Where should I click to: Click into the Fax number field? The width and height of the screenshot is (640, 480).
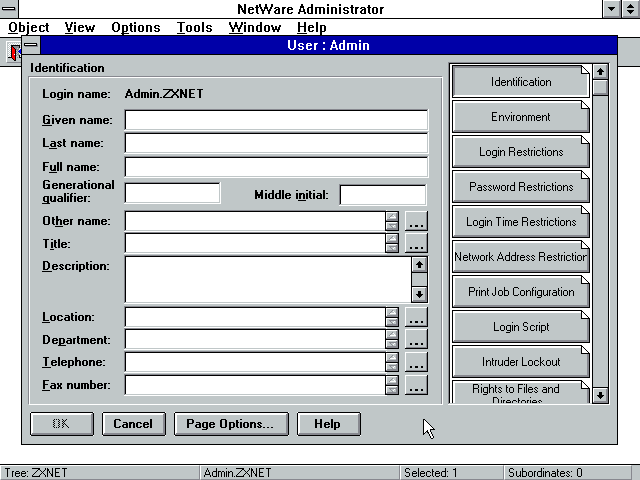(255, 385)
